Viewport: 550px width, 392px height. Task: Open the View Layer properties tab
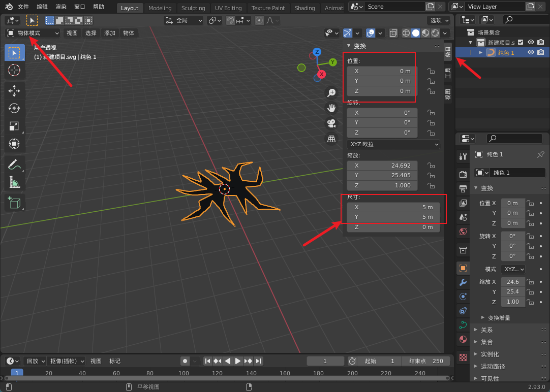tap(463, 203)
